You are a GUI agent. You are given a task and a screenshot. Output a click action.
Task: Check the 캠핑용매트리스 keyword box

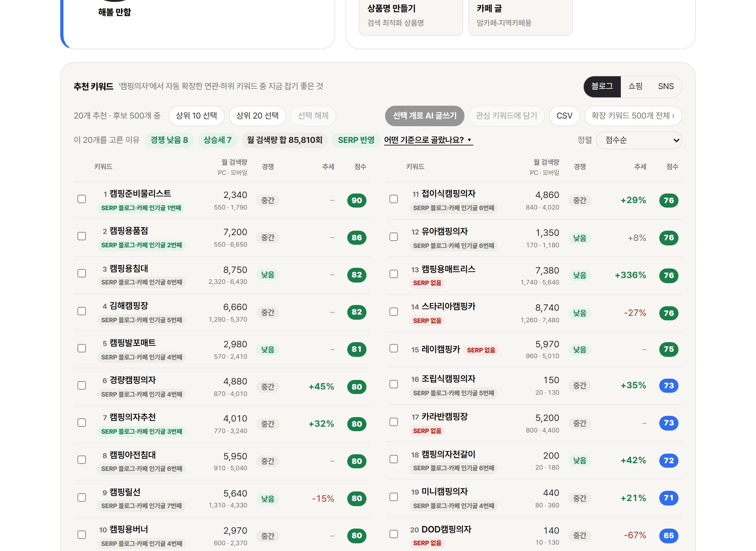393,274
